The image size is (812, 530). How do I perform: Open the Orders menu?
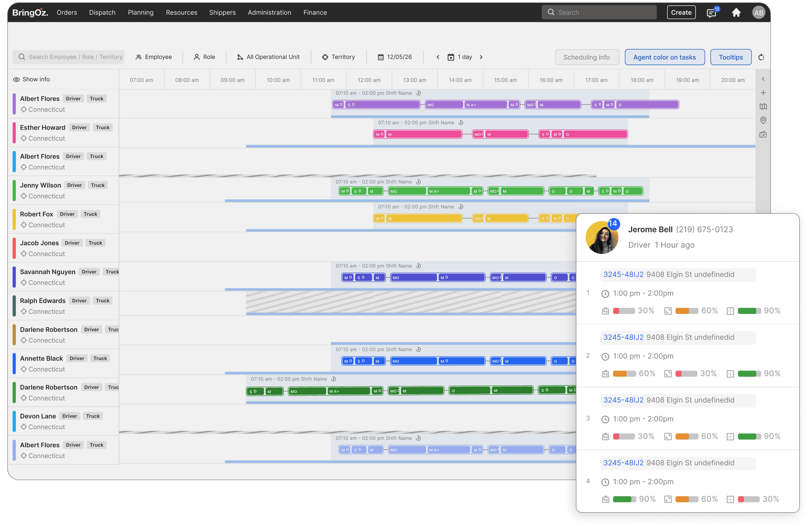(67, 13)
